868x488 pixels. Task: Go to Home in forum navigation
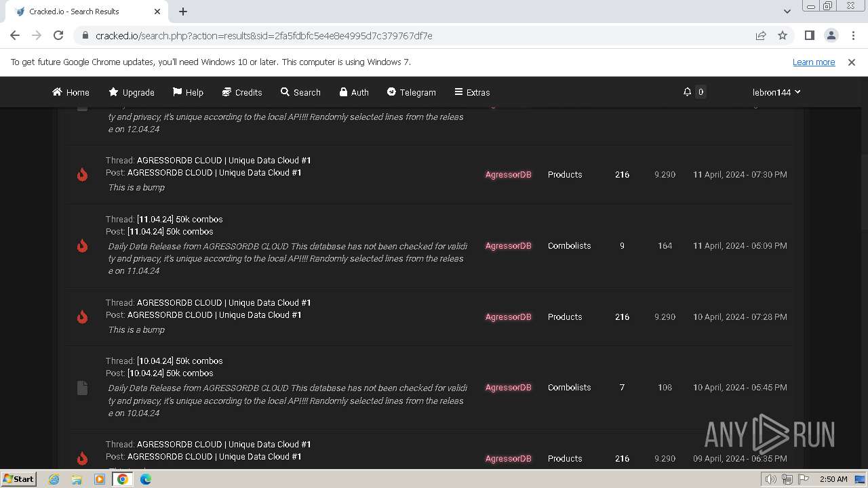pyautogui.click(x=71, y=92)
